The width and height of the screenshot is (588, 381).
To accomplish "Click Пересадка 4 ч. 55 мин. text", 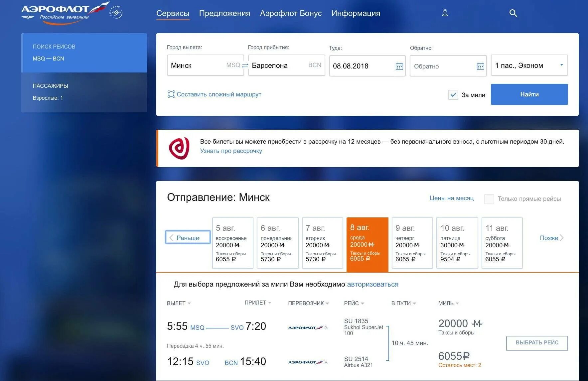I will 195,346.
